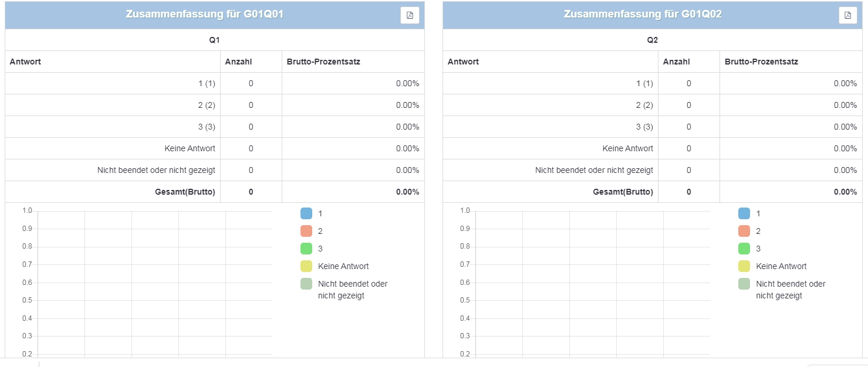Toggle orange legend swatch 2 in Q1 chart
The image size is (868, 367).
pyautogui.click(x=306, y=231)
